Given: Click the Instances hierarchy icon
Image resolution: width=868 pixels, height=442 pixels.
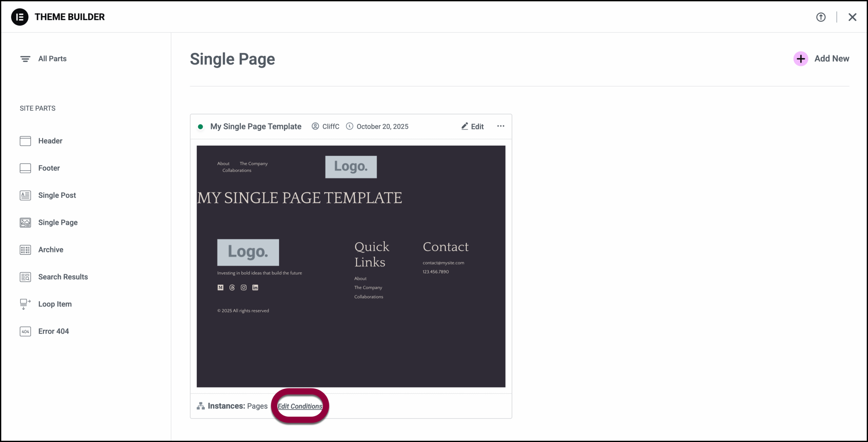Looking at the screenshot, I should coord(201,406).
